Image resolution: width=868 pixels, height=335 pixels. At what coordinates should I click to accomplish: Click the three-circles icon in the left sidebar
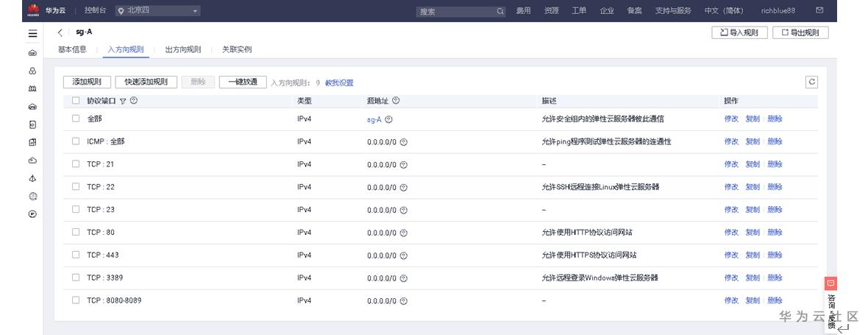(32, 71)
